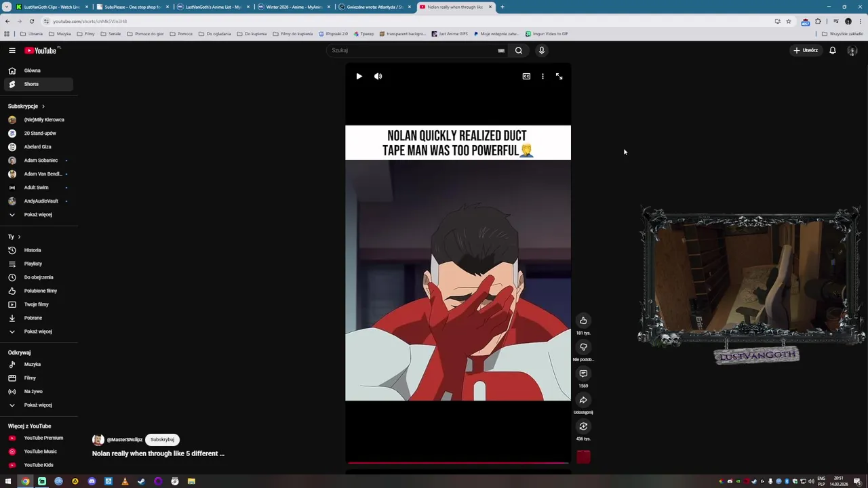Screen dimensions: 868x488
Task: Like the Short with thumbs up
Action: pos(583,321)
